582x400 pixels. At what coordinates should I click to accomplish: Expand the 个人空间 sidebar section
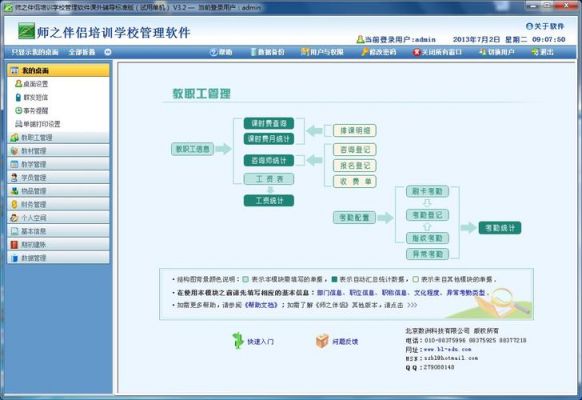pos(58,217)
